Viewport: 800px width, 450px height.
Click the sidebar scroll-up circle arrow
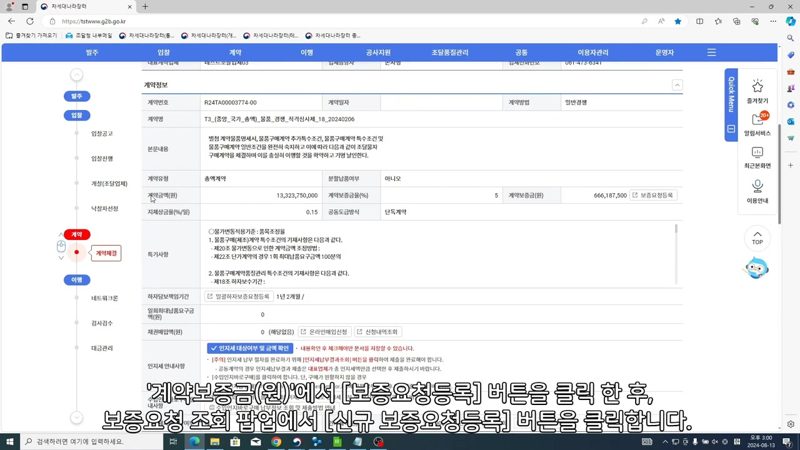click(x=77, y=75)
